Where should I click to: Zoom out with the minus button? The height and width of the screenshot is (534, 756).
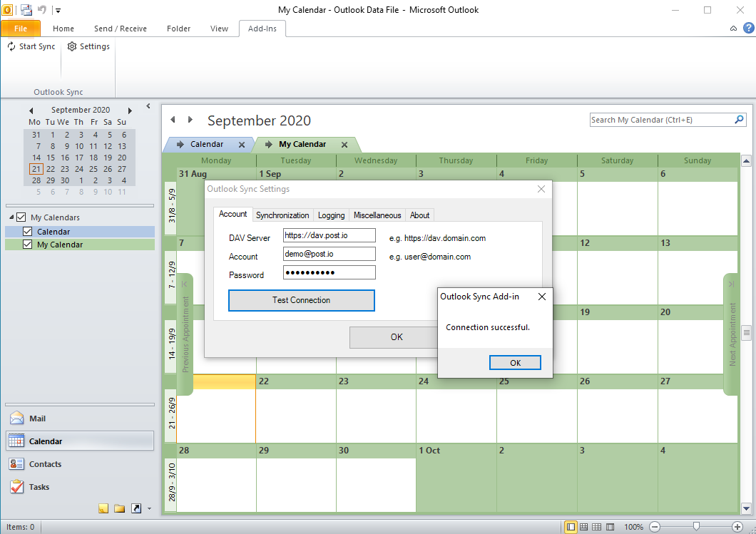(x=654, y=527)
